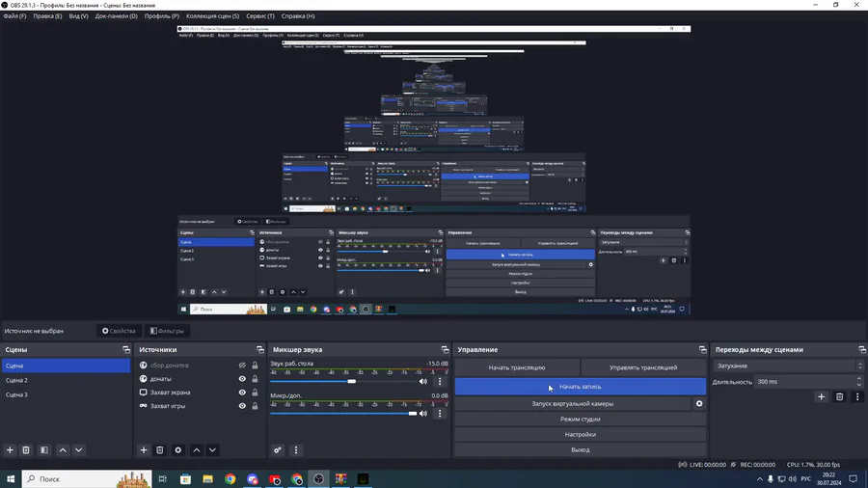Delete the selected scene with the trash icon
This screenshot has height=488, width=868.
[x=26, y=449]
